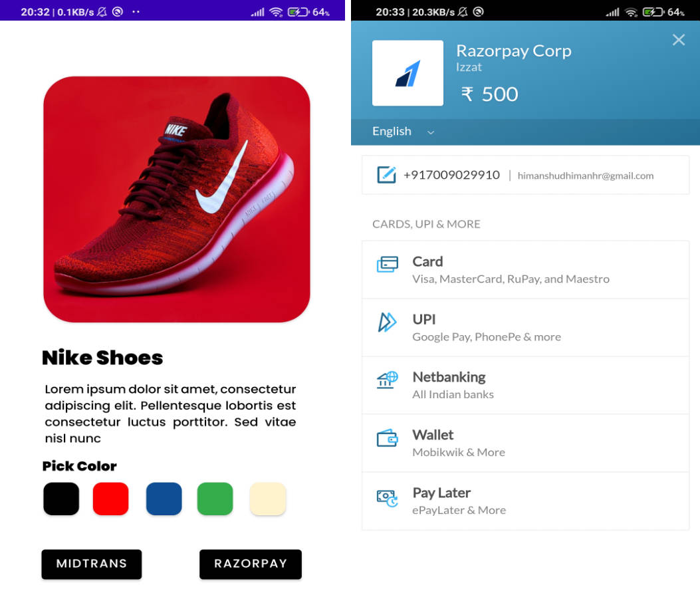Click the Card payment icon

tap(387, 264)
